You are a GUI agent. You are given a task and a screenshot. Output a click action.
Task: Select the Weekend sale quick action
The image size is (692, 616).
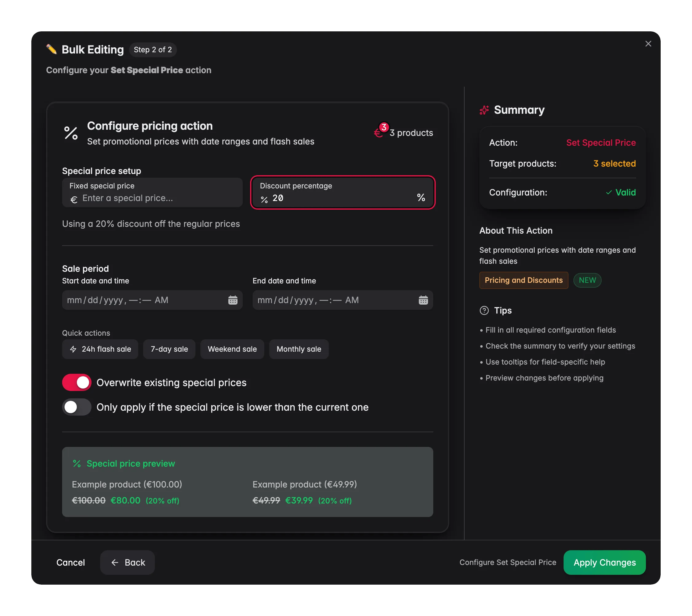[232, 349]
